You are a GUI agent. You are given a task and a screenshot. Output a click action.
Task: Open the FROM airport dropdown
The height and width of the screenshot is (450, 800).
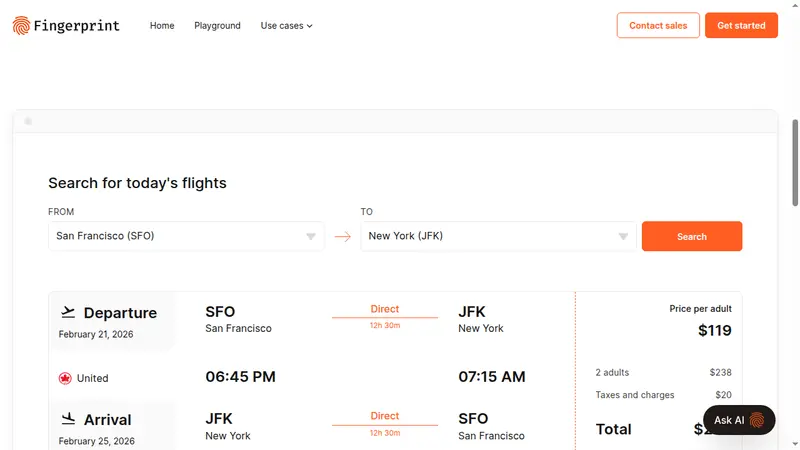point(186,236)
